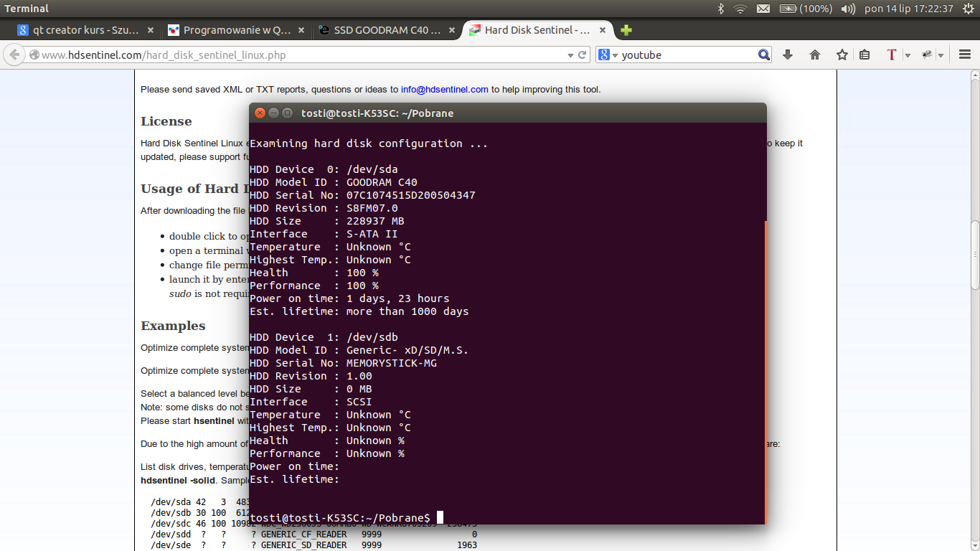Open the clock showing 'pon 14 lip'
The height and width of the screenshot is (551, 980).
point(909,9)
